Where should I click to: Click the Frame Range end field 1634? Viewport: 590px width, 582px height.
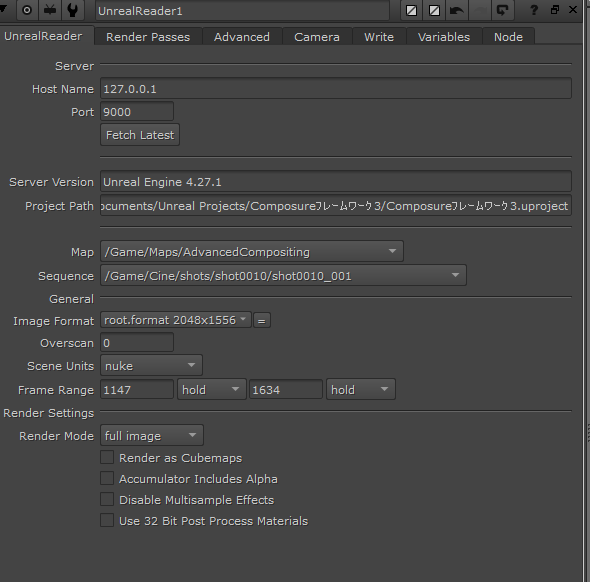point(286,389)
